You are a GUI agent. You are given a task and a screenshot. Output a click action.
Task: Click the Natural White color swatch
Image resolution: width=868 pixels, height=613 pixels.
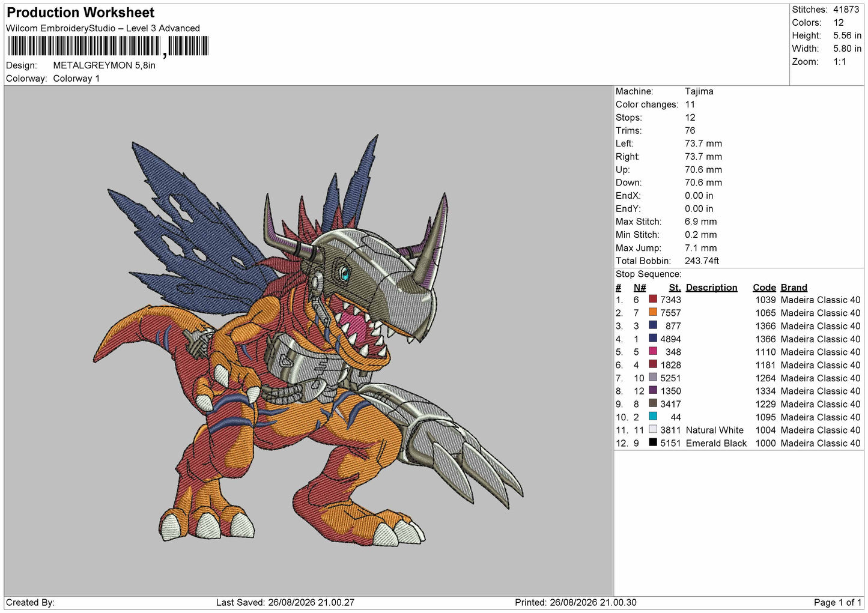click(x=653, y=429)
